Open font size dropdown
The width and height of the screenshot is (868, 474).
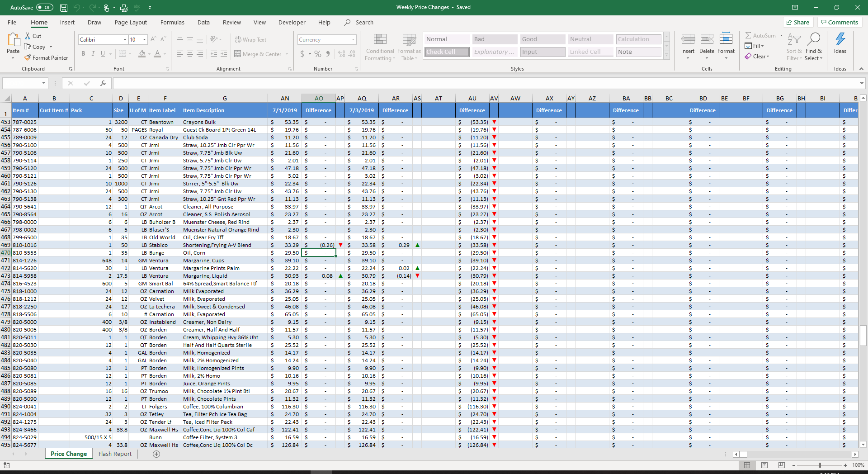pos(144,40)
